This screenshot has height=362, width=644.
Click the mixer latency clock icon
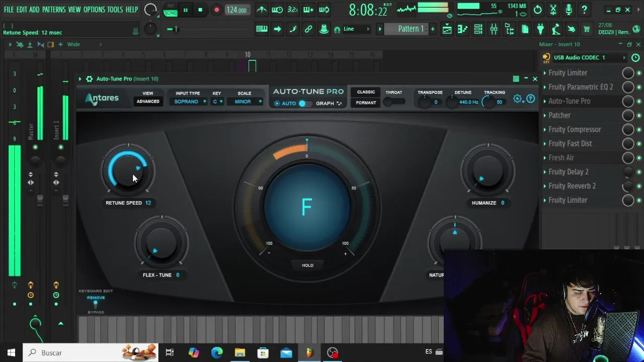click(635, 58)
